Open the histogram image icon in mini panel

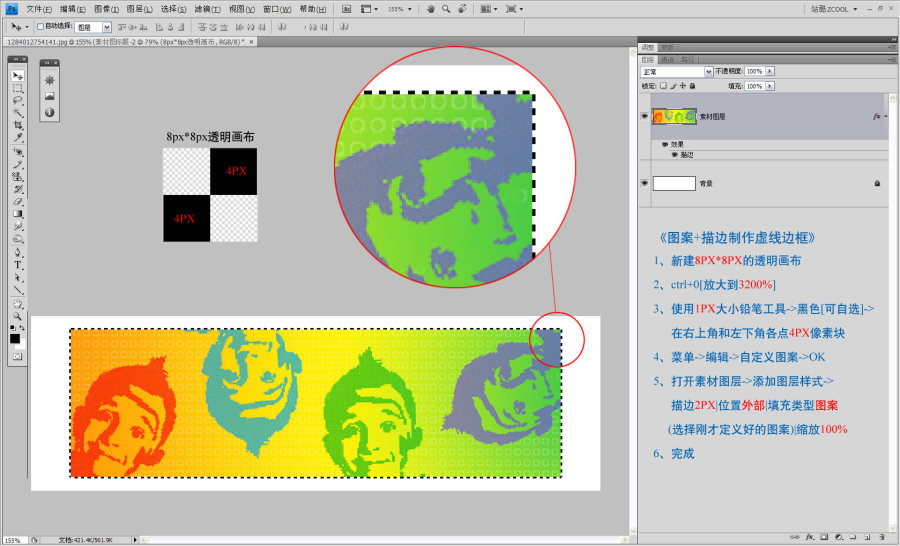(49, 96)
